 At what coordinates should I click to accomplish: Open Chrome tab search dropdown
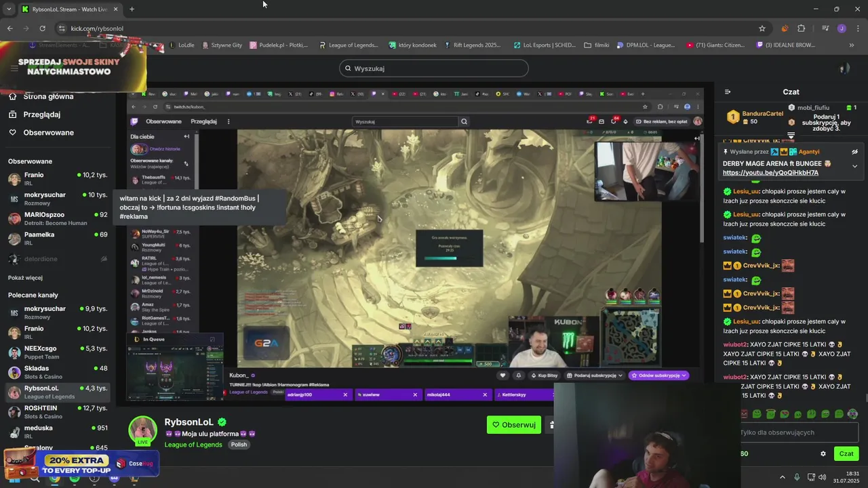(x=9, y=9)
